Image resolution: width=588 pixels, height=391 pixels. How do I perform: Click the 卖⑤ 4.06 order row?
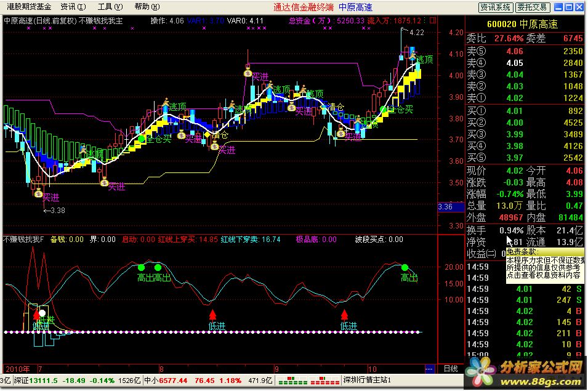click(525, 51)
